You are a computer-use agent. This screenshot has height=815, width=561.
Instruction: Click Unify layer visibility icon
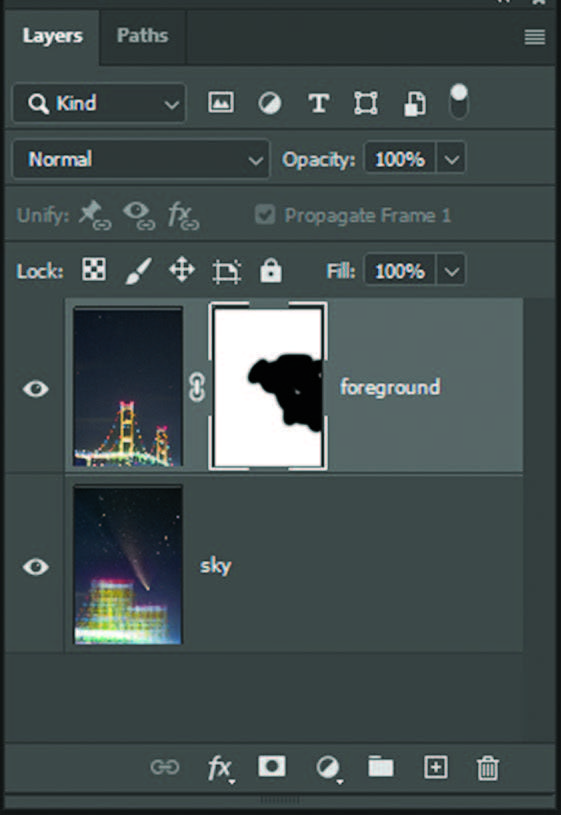click(x=139, y=215)
